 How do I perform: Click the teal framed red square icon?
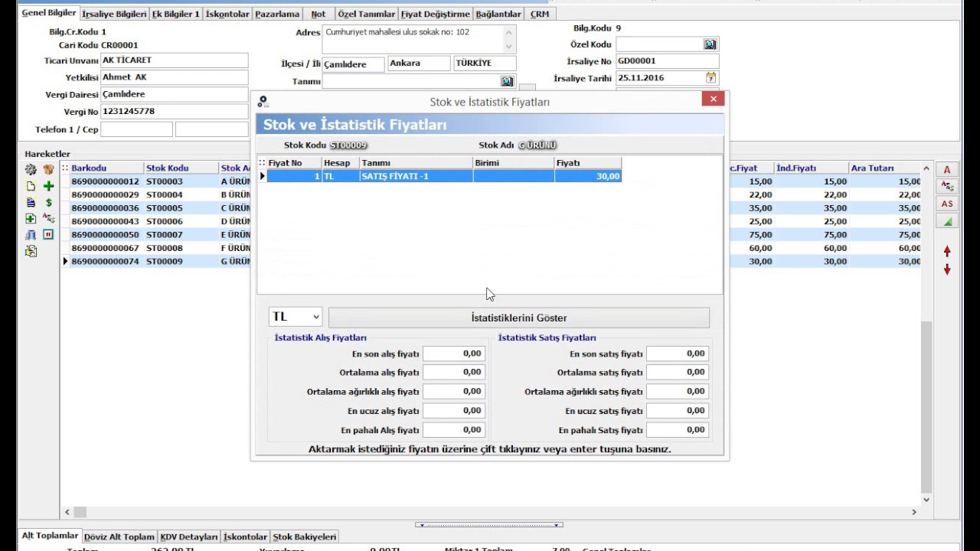click(48, 235)
